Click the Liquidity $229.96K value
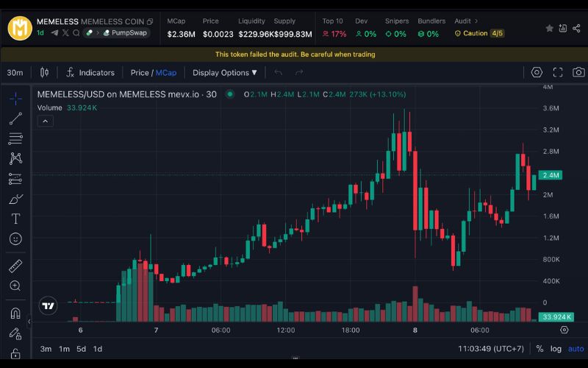 (x=256, y=35)
